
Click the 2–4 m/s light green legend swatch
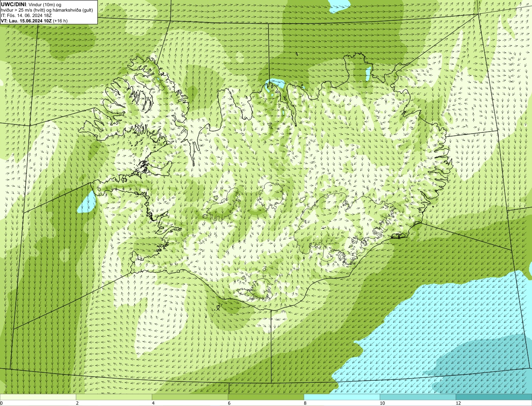[114, 397]
